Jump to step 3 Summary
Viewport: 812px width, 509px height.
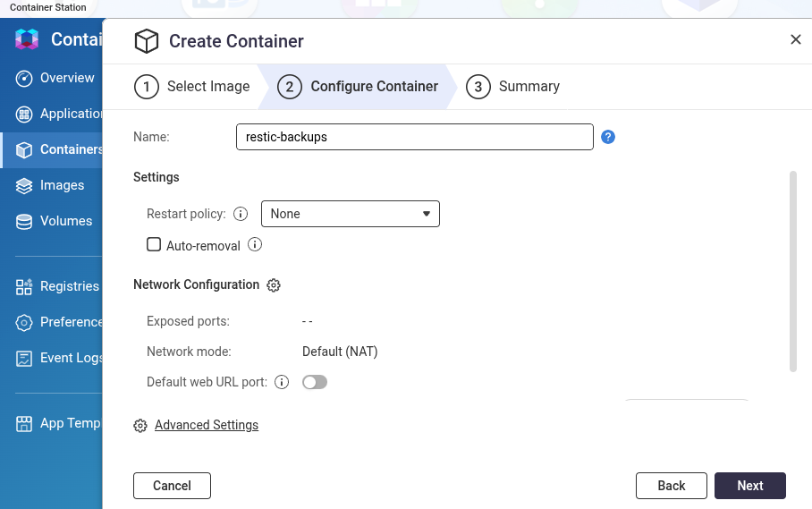[x=512, y=87]
